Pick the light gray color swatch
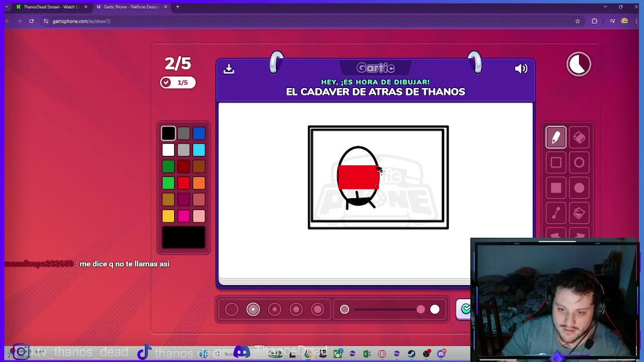 pos(184,150)
